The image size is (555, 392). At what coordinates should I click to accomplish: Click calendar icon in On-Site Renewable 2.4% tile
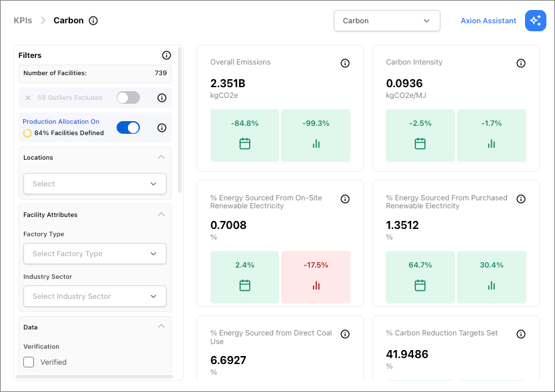click(x=245, y=286)
